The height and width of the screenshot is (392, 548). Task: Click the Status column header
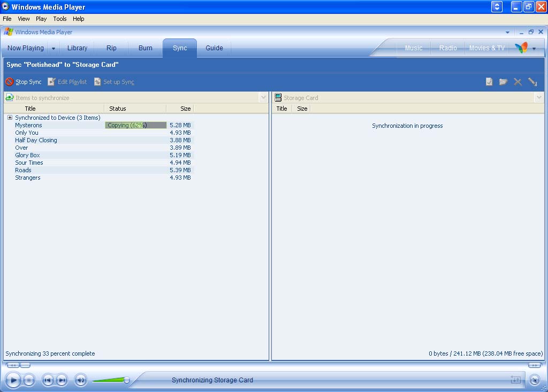tap(135, 109)
